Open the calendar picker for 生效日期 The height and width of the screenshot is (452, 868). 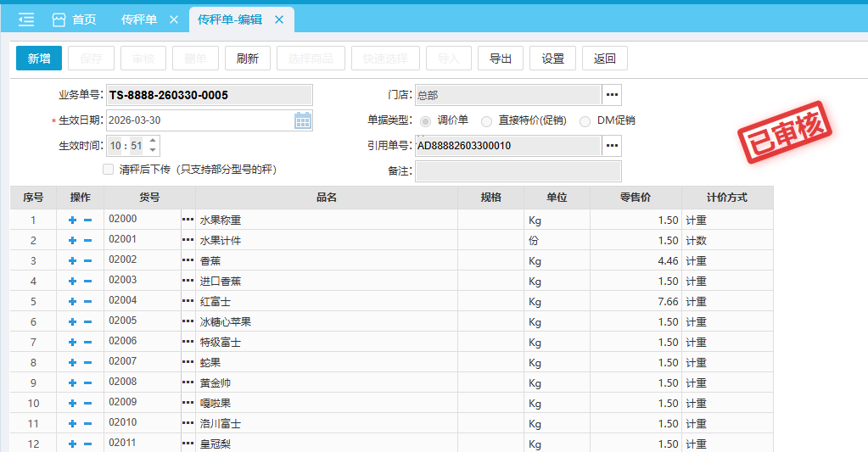(303, 120)
